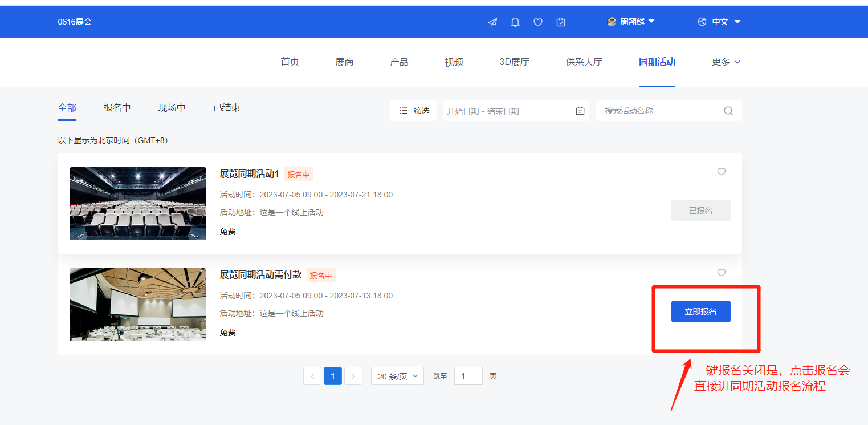Viewport: 868px width, 425px height.
Task: Expand the 更多 navigation menu
Action: coord(725,62)
